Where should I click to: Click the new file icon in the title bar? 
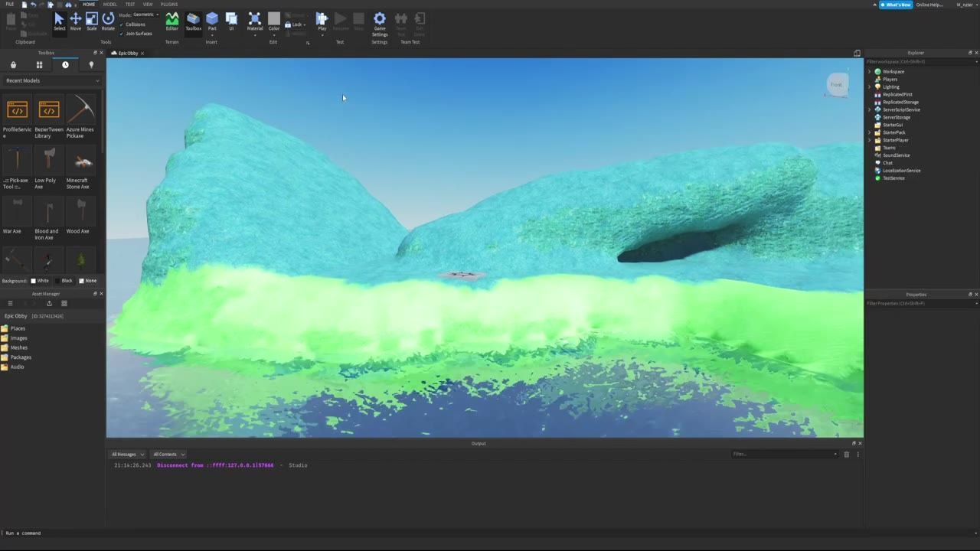24,4
